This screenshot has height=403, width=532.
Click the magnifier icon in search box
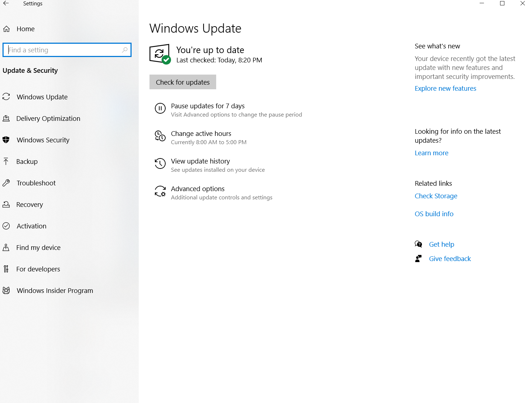124,50
